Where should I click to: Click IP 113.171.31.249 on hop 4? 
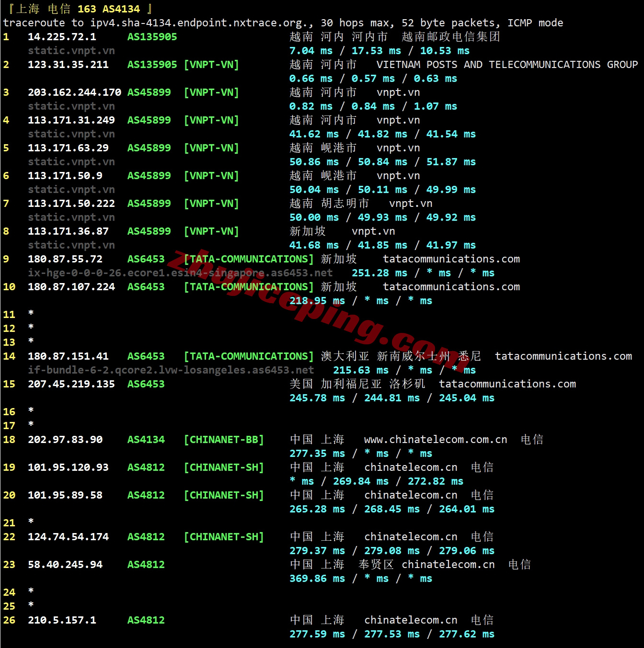[71, 120]
